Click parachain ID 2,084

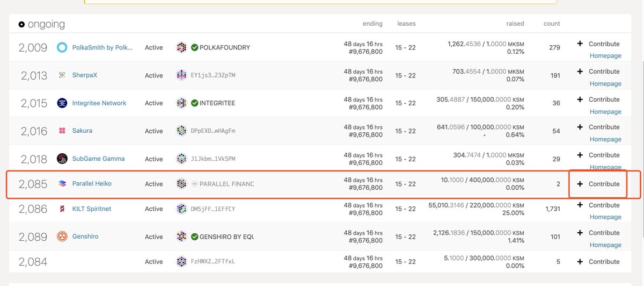pos(33,262)
